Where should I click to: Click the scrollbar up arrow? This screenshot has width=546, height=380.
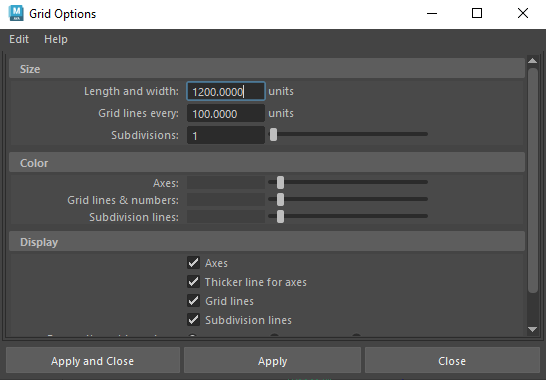pos(532,61)
